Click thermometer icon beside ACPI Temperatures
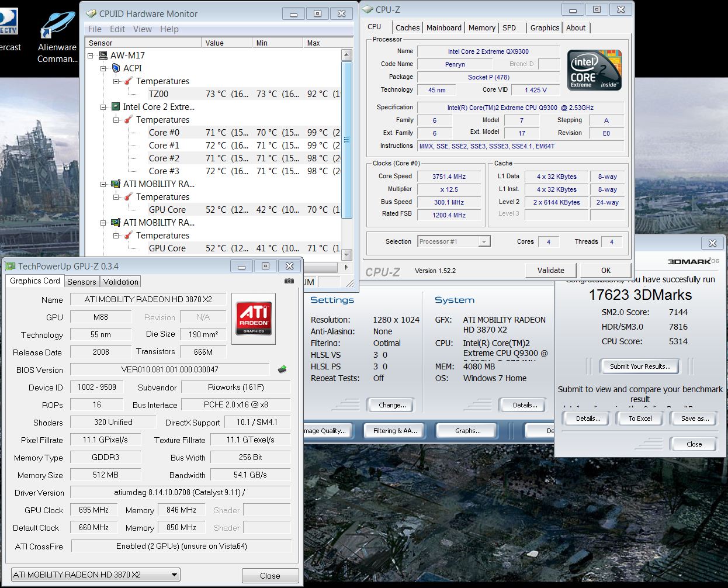Screen dimensions: 728x588 point(129,81)
